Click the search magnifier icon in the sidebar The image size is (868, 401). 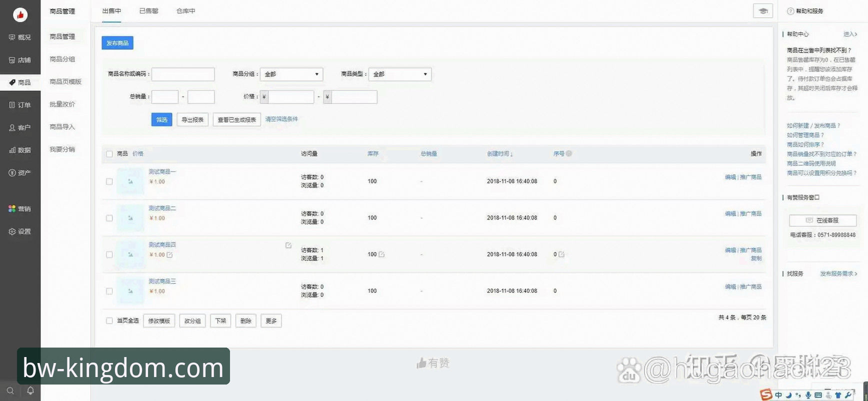click(10, 391)
